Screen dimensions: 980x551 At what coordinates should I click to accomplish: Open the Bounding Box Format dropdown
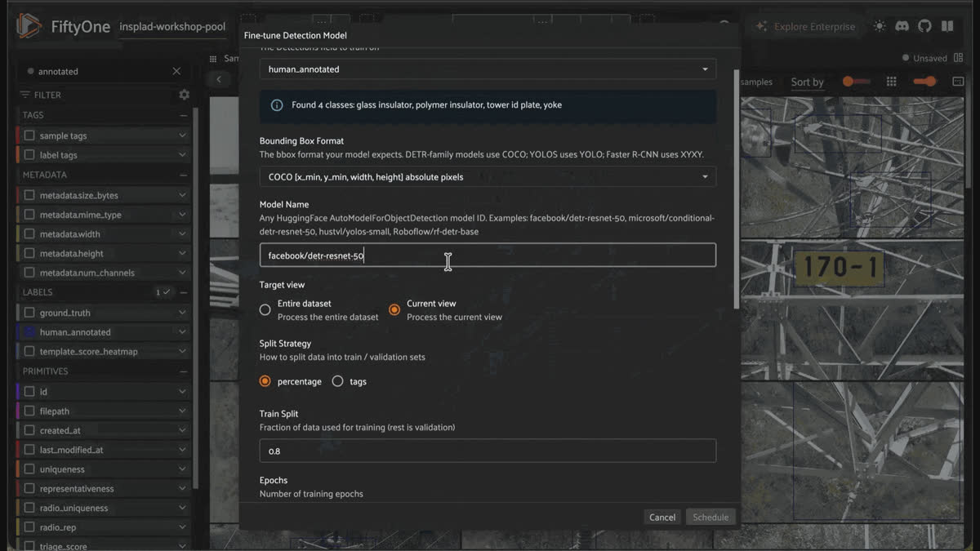tap(488, 177)
